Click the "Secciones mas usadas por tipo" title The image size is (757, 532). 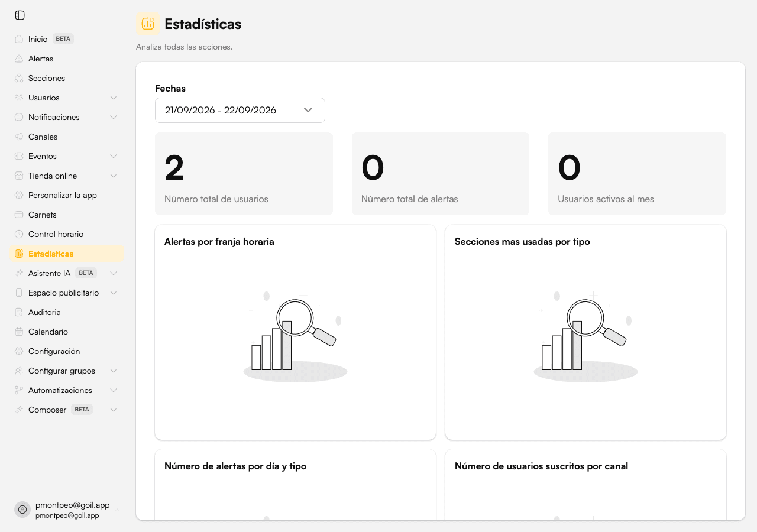[522, 241]
